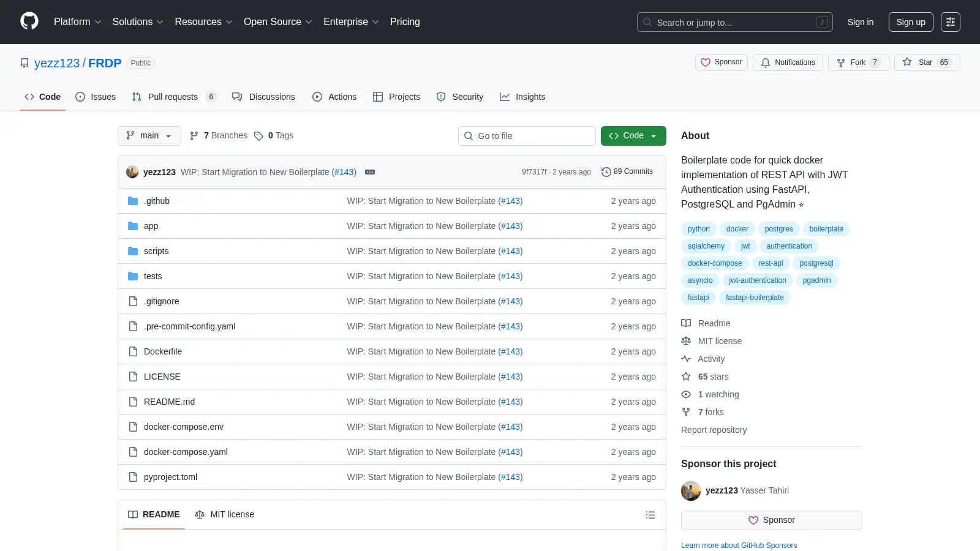Switch to the Issues tab
980x551 pixels.
tap(96, 97)
